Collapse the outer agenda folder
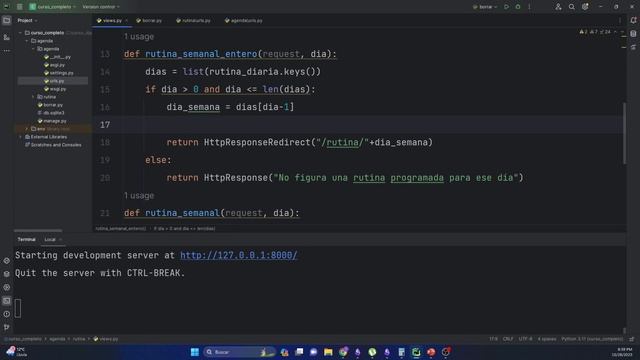Image resolution: width=640 pixels, height=360 pixels. 27,41
